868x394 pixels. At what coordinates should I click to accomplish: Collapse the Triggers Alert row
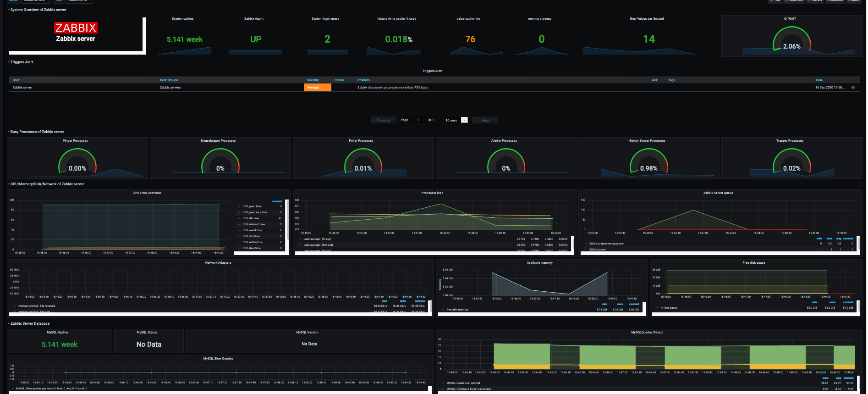pyautogui.click(x=22, y=62)
